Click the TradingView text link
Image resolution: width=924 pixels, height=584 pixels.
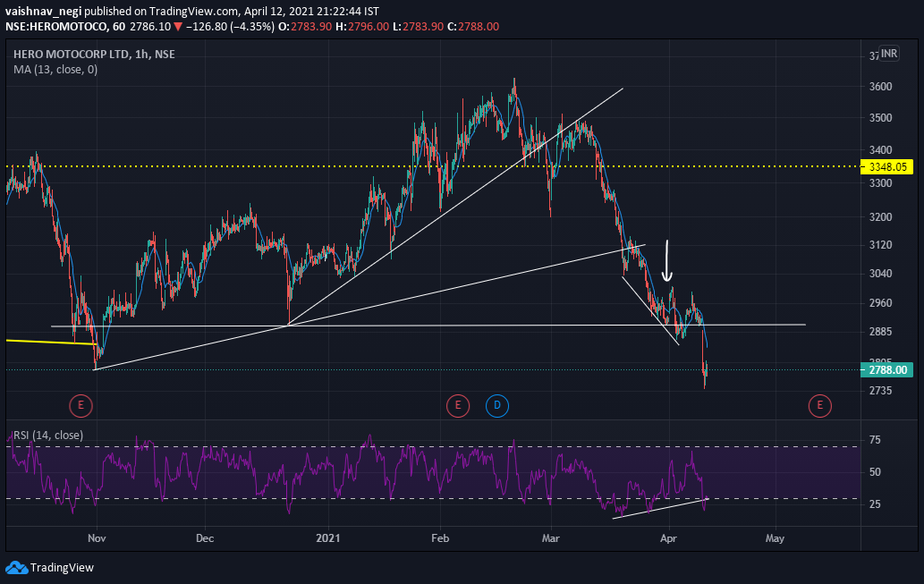(62, 568)
